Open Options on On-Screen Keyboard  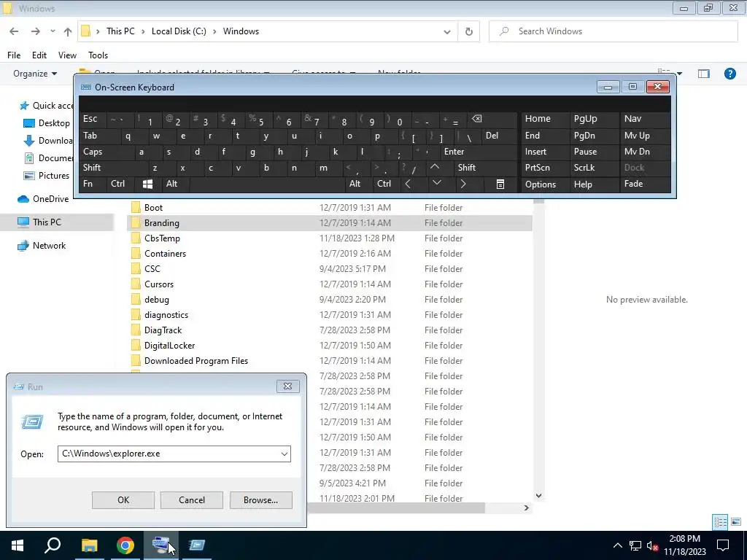point(546,184)
